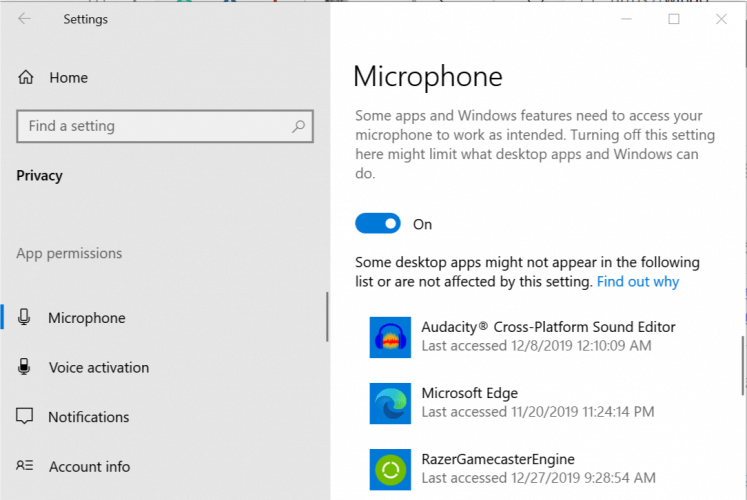The height and width of the screenshot is (500, 747).
Task: Click the Notifications speech bubble icon
Action: point(25,417)
